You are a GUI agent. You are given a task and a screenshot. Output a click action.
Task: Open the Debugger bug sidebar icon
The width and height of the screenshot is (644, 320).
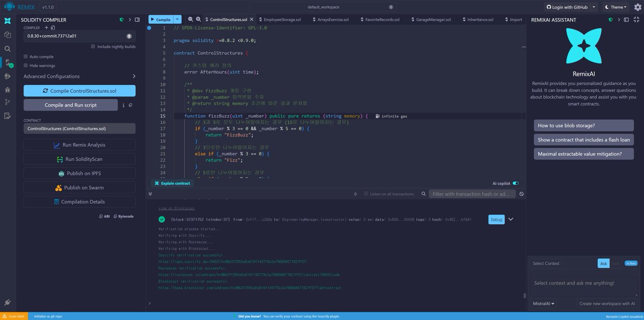8,89
